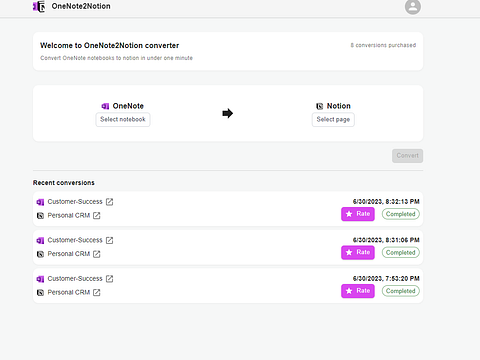
Task: Click the Notion icon in converter panel
Action: click(320, 106)
